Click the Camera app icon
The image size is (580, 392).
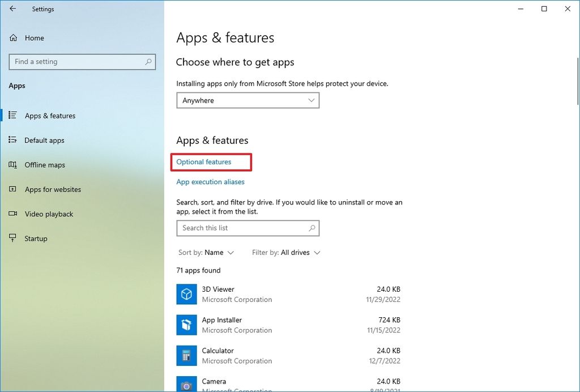click(186, 384)
